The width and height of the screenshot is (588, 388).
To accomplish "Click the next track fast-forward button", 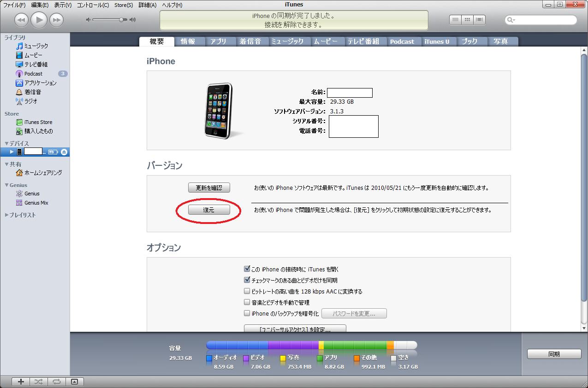I will pos(56,20).
